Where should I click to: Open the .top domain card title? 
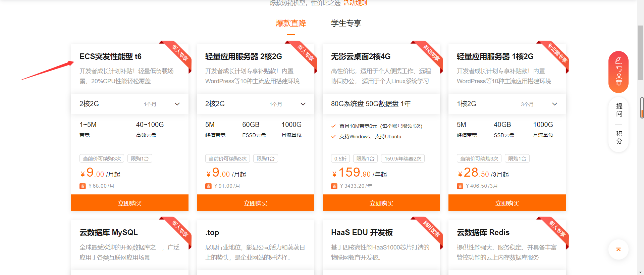click(x=212, y=232)
